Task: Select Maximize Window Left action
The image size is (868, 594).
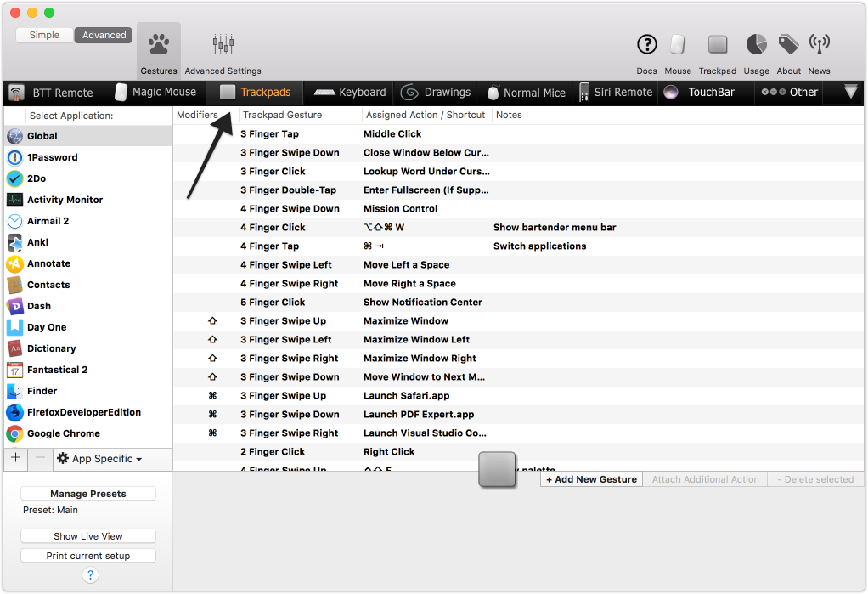Action: pyautogui.click(x=416, y=340)
